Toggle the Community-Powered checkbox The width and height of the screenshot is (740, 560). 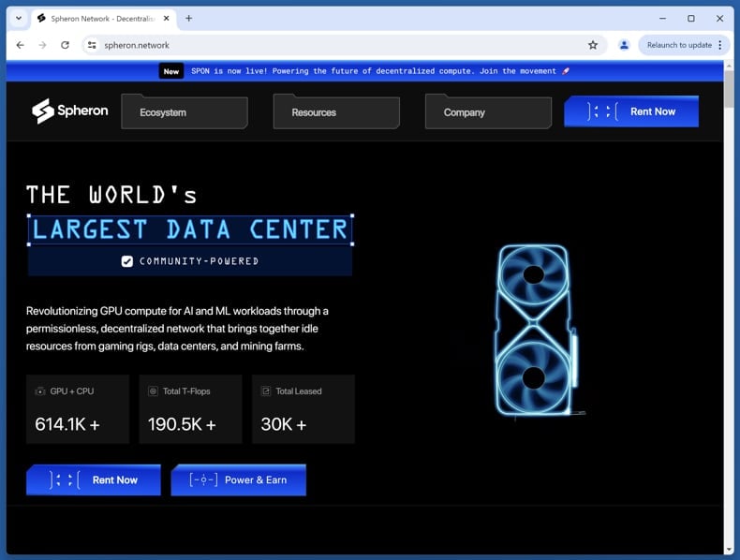tap(127, 261)
